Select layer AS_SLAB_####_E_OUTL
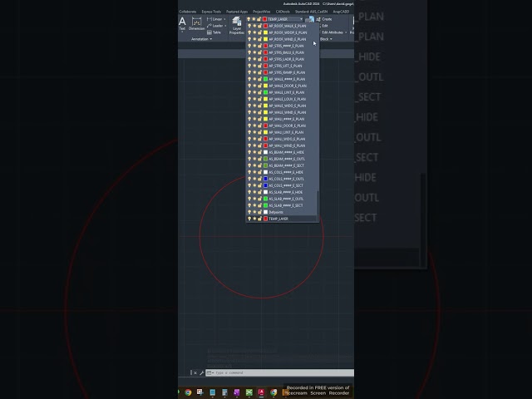The width and height of the screenshot is (532, 399). pyautogui.click(x=286, y=199)
